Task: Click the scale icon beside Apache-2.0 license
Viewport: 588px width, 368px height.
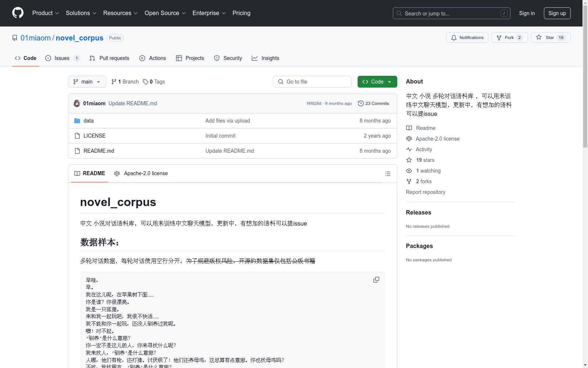Action: tap(409, 139)
